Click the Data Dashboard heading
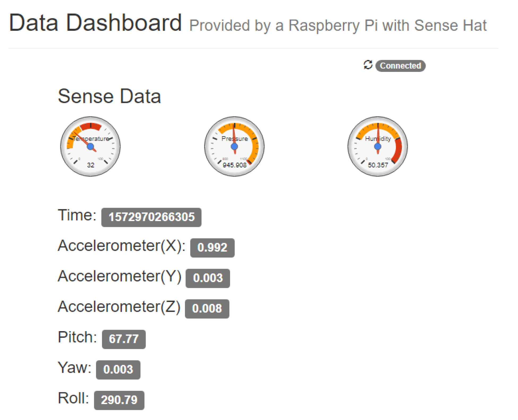Screen dimensions: 518x420 coord(95,23)
